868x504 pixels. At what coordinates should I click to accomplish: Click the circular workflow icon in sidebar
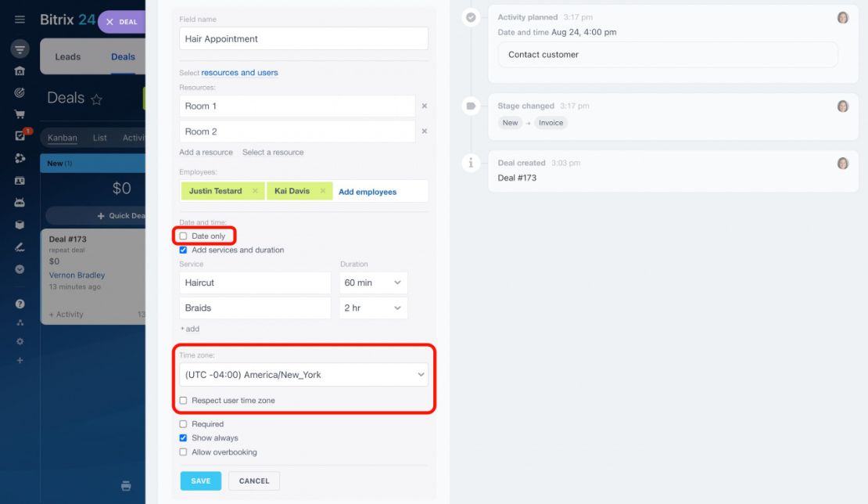pyautogui.click(x=20, y=158)
